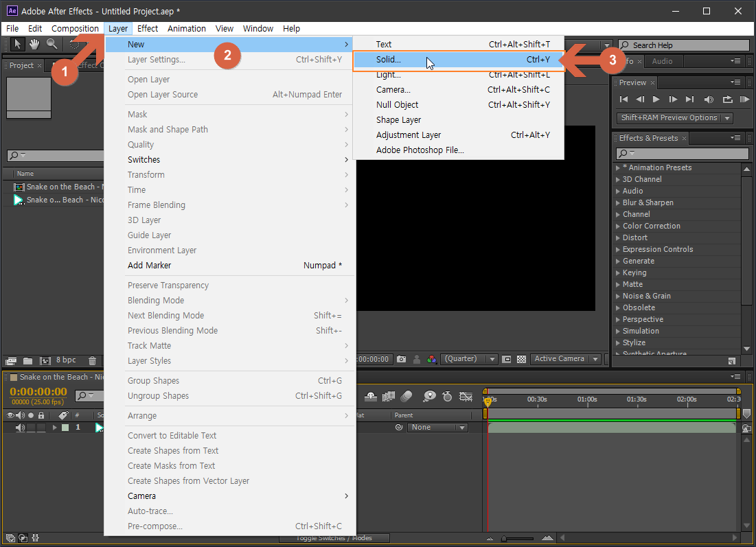
Task: Expand the Animation Presets category
Action: [x=617, y=167]
